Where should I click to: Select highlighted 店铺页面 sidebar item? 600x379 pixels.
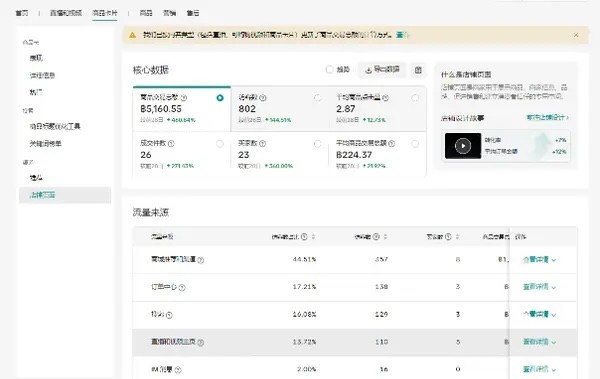[x=65, y=195]
